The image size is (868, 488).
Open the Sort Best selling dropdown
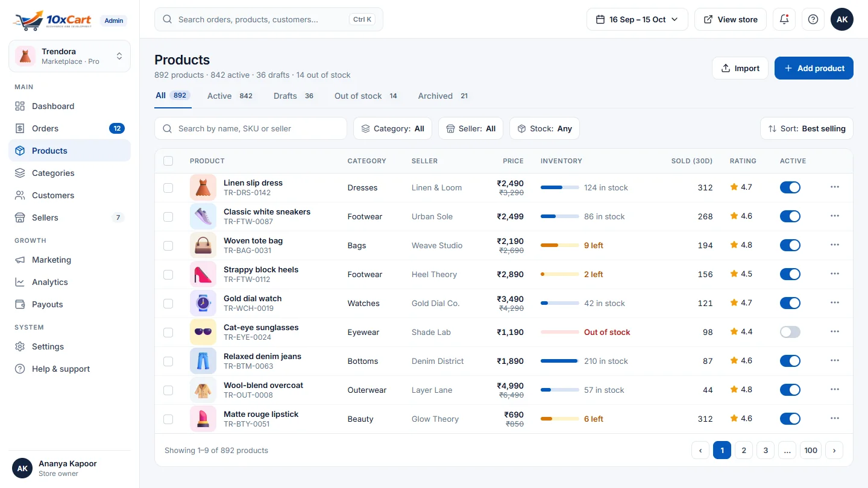pos(807,128)
